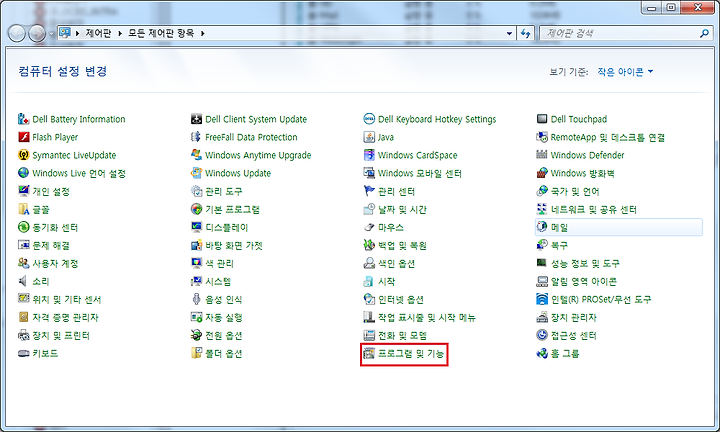Open the 기본 프로그램 link

232,209
